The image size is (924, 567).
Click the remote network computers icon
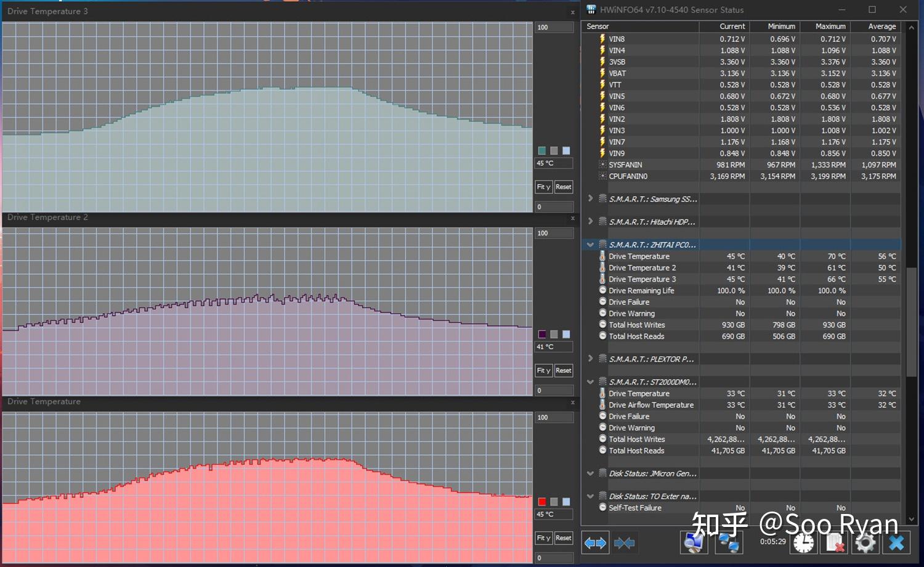pyautogui.click(x=729, y=542)
